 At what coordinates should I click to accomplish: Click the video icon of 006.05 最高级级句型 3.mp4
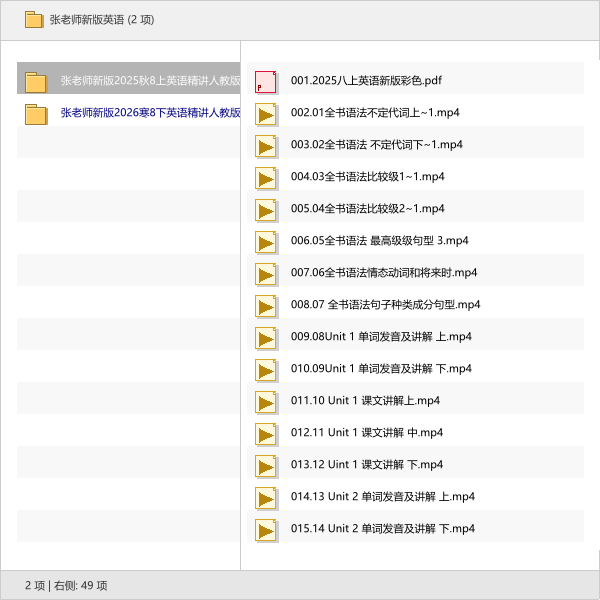tap(266, 241)
